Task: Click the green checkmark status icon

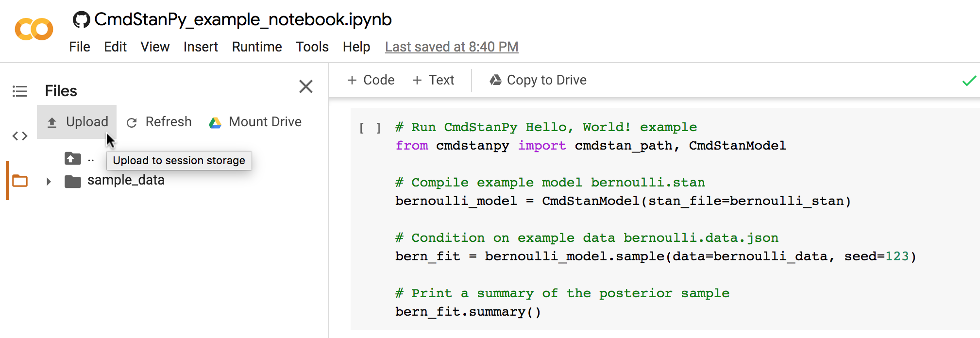Action: (x=969, y=81)
